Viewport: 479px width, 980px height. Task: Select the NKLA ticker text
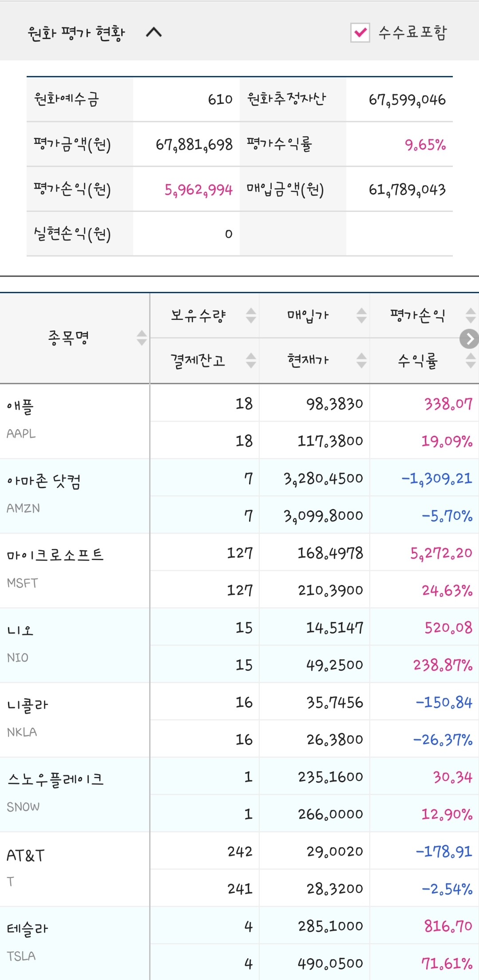coord(22,732)
